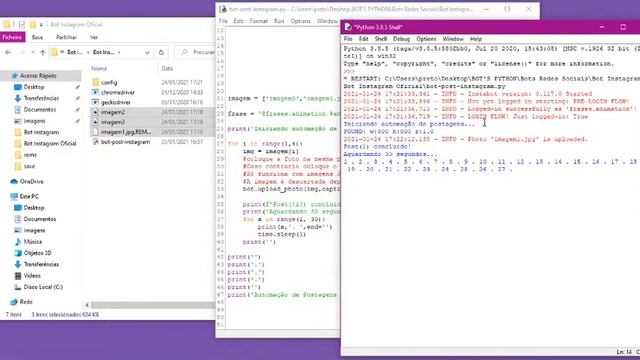
Task: Open the Ficheiro tab in File Explorer
Action: click(x=12, y=37)
